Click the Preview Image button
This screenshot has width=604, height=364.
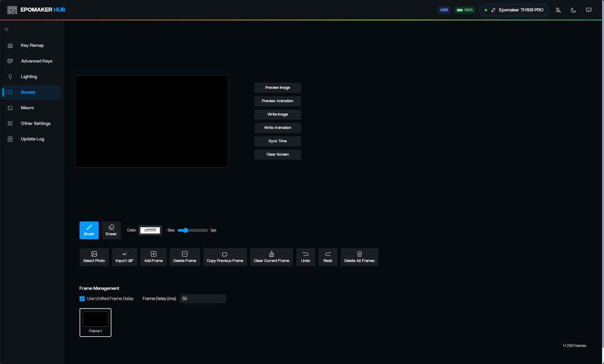pos(277,88)
